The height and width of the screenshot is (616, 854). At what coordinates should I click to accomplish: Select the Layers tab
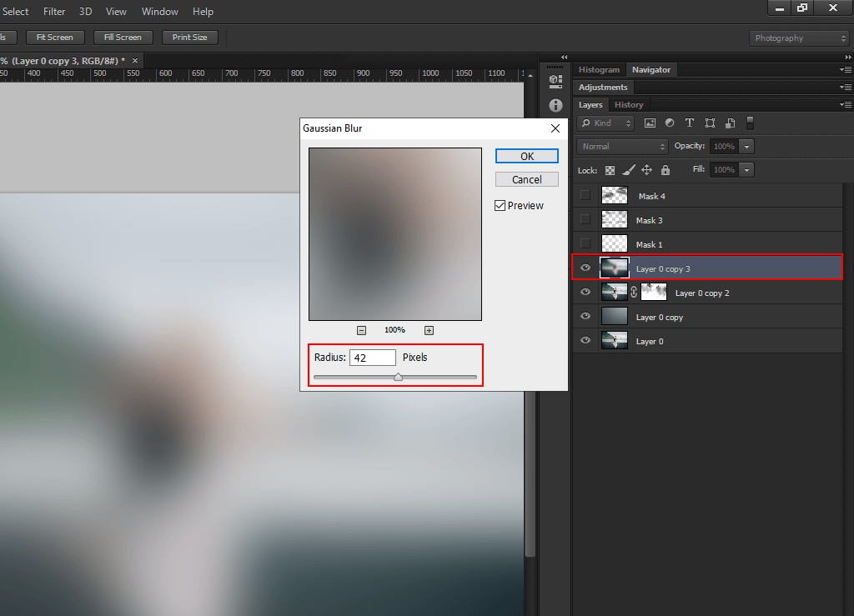[x=590, y=104]
